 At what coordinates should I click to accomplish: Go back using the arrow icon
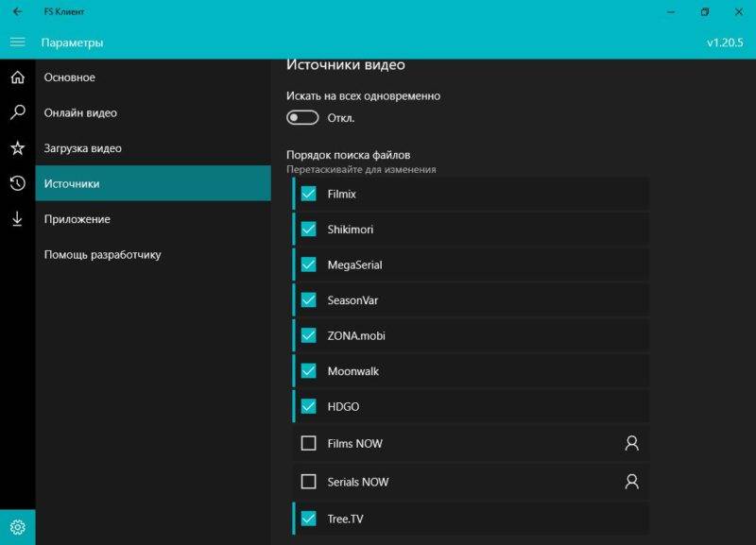[x=17, y=11]
